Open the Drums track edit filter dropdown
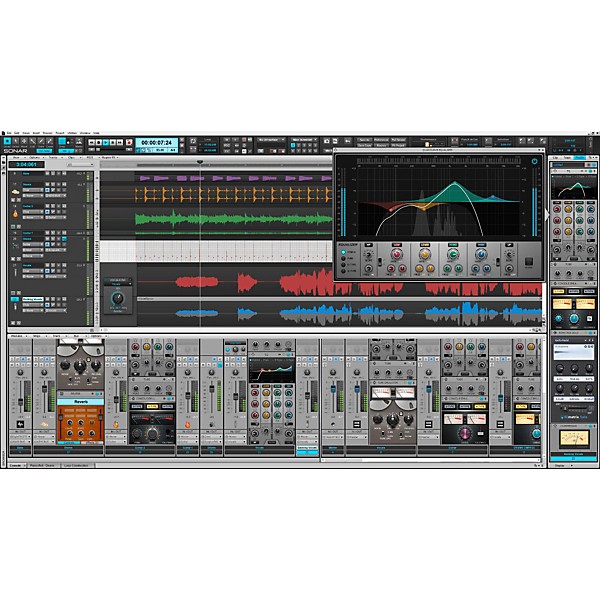 tap(33, 190)
